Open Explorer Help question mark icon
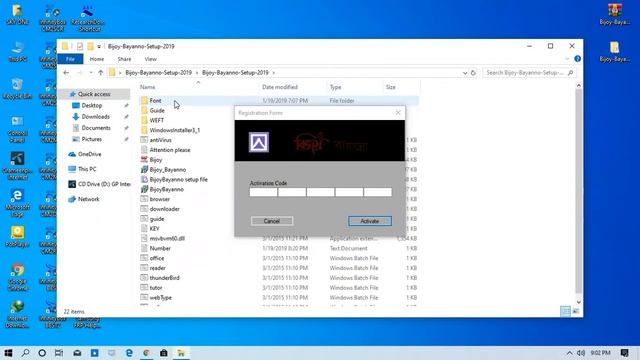Viewport: 640px width, 360px height. pos(577,59)
